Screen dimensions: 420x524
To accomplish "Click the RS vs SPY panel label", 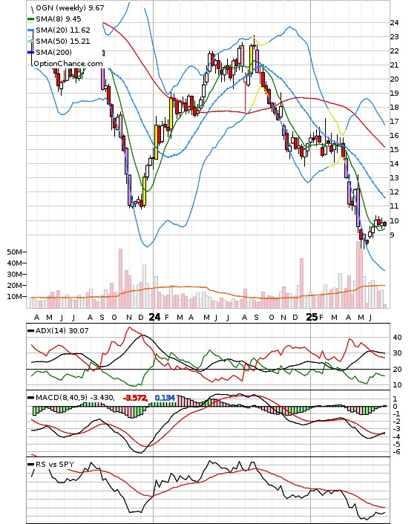I will pyautogui.click(x=55, y=464).
